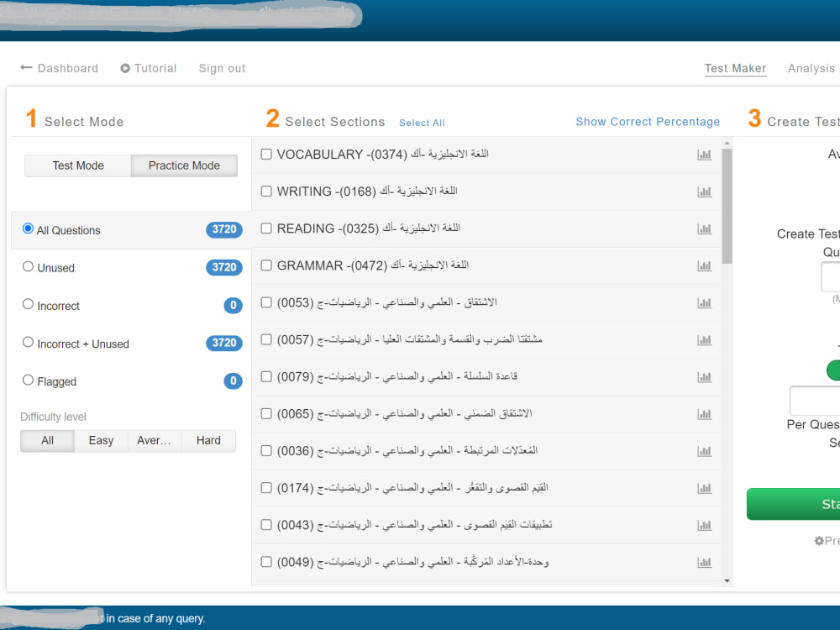The height and width of the screenshot is (630, 840).
Task: Tick the checkbox for section (0057)
Action: coord(266,339)
